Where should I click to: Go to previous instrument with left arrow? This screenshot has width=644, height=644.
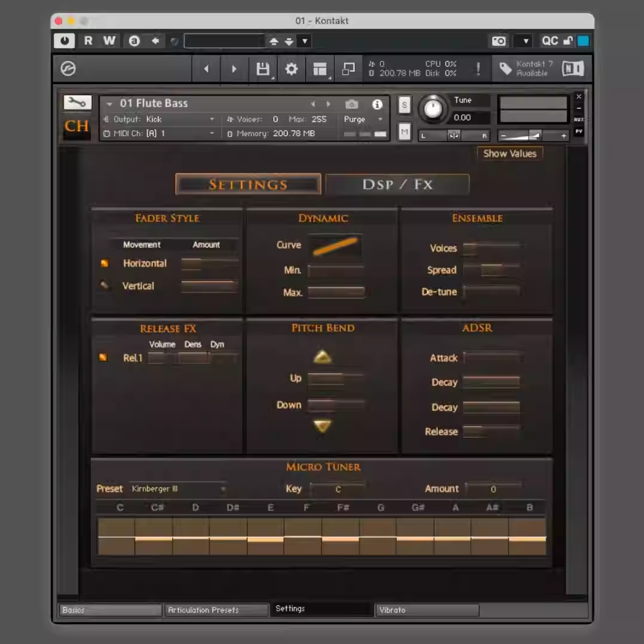pyautogui.click(x=207, y=69)
